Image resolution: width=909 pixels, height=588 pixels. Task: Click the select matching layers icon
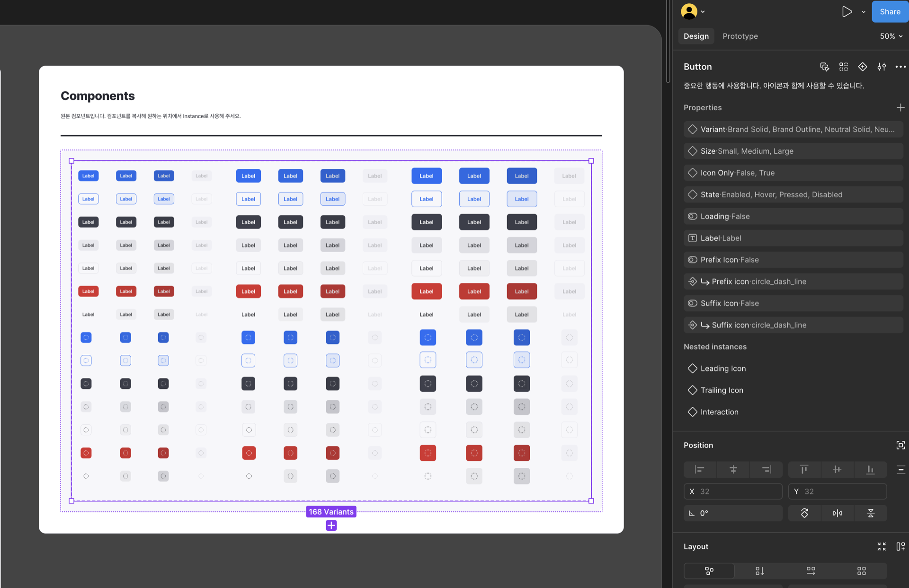click(825, 67)
